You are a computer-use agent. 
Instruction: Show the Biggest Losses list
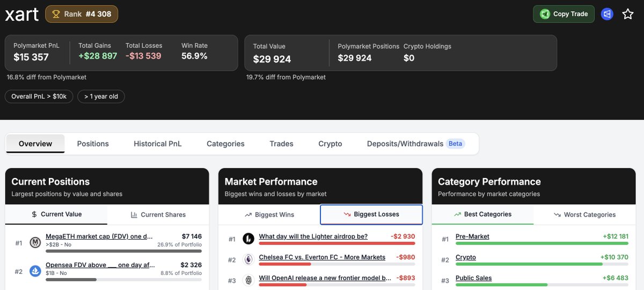tap(371, 214)
